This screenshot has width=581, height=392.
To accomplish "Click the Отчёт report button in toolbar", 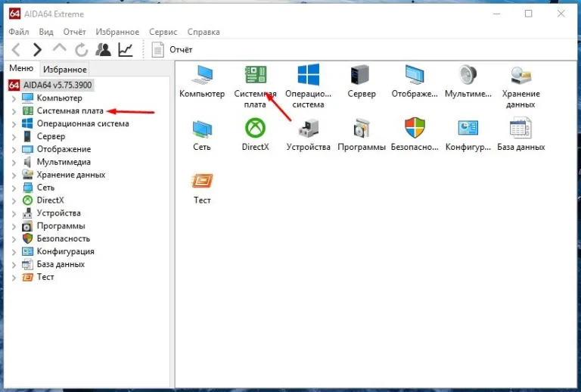I will [172, 50].
